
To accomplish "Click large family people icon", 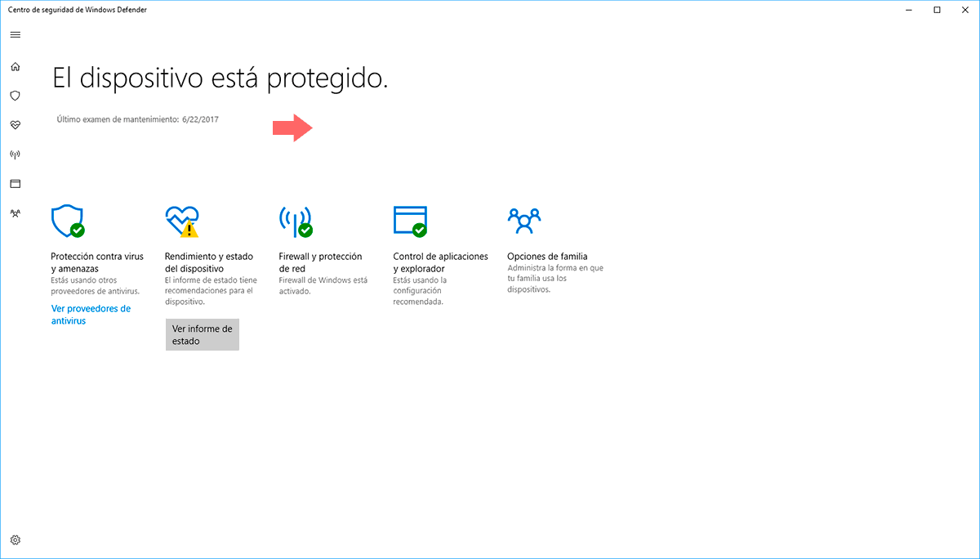I will (524, 219).
